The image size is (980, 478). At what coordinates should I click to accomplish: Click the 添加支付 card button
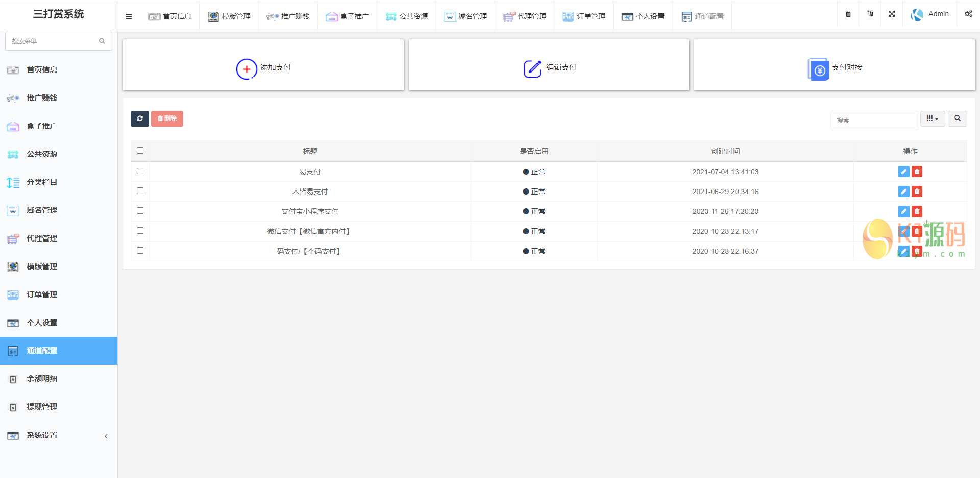coord(263,67)
